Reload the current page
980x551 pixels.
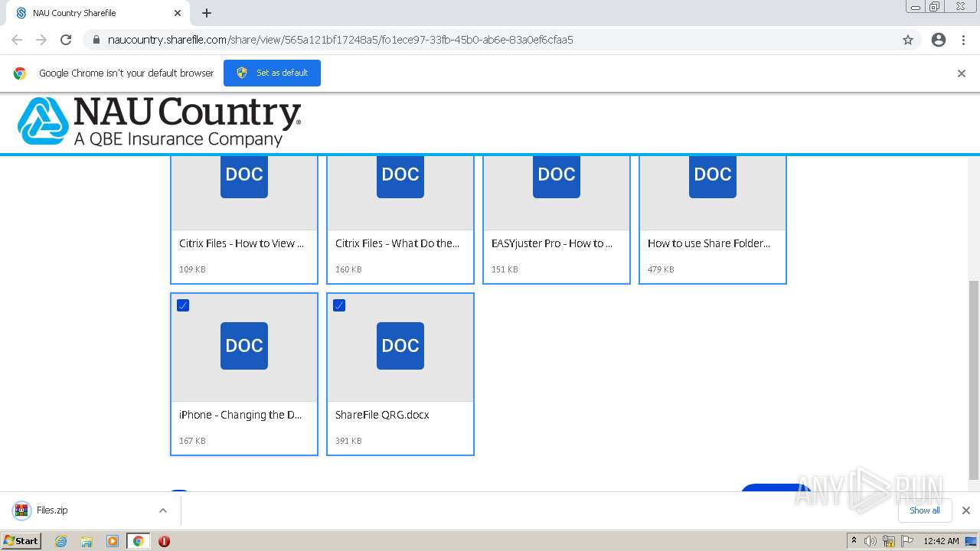point(66,40)
